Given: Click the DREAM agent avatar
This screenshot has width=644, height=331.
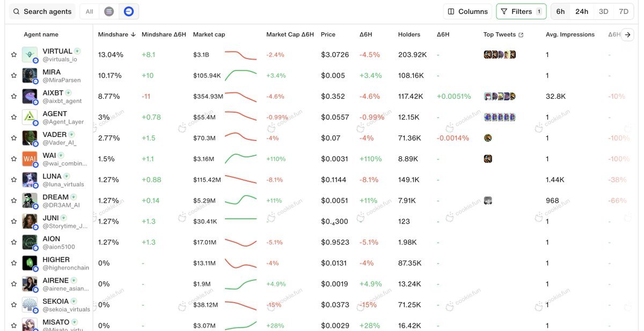Looking at the screenshot, I should click(30, 200).
